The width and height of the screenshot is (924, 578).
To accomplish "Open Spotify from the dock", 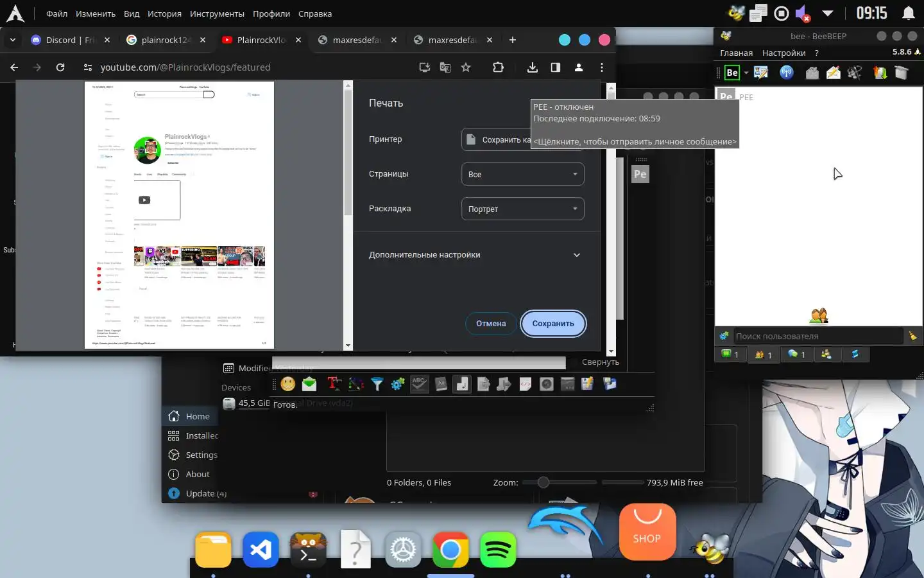I will tap(498, 550).
